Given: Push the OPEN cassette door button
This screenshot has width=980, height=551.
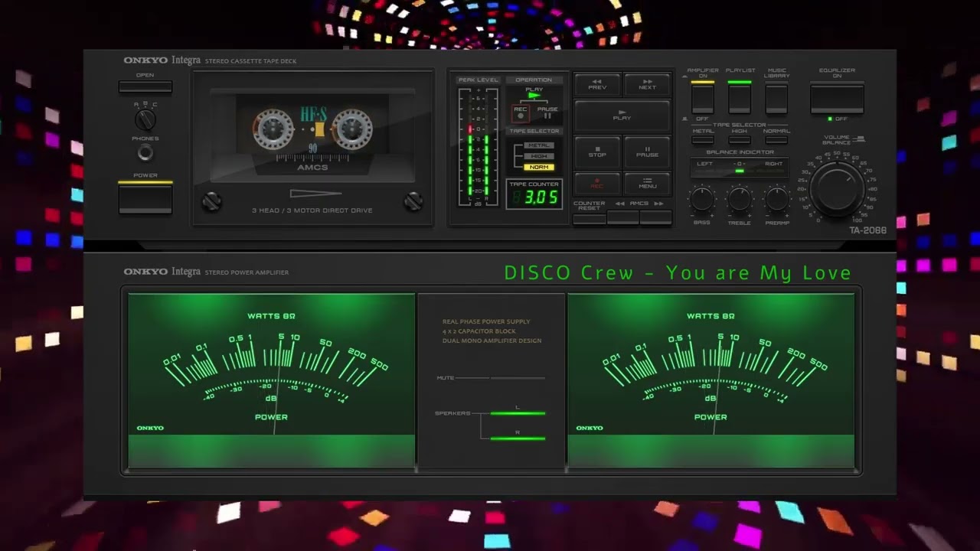Looking at the screenshot, I should point(145,86).
